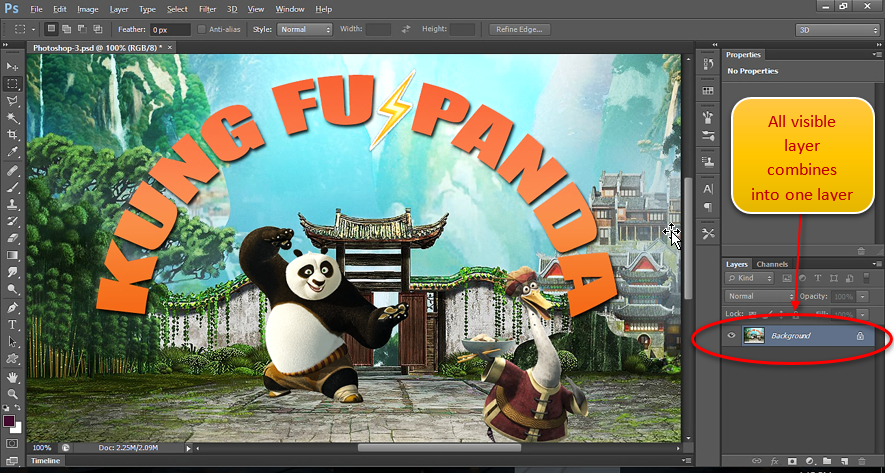Screen dimensions: 894x475
Task: Select the Magic Wand tool
Action: [x=12, y=118]
